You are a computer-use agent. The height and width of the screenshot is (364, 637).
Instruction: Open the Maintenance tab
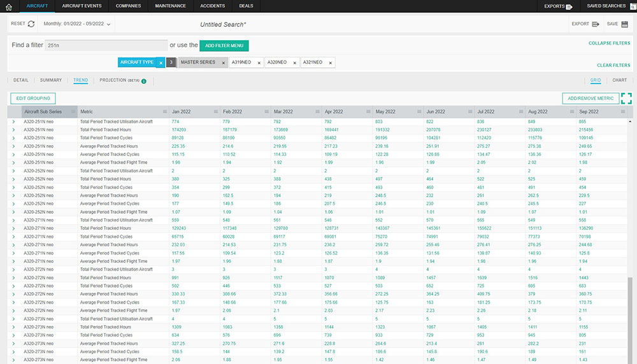click(171, 6)
